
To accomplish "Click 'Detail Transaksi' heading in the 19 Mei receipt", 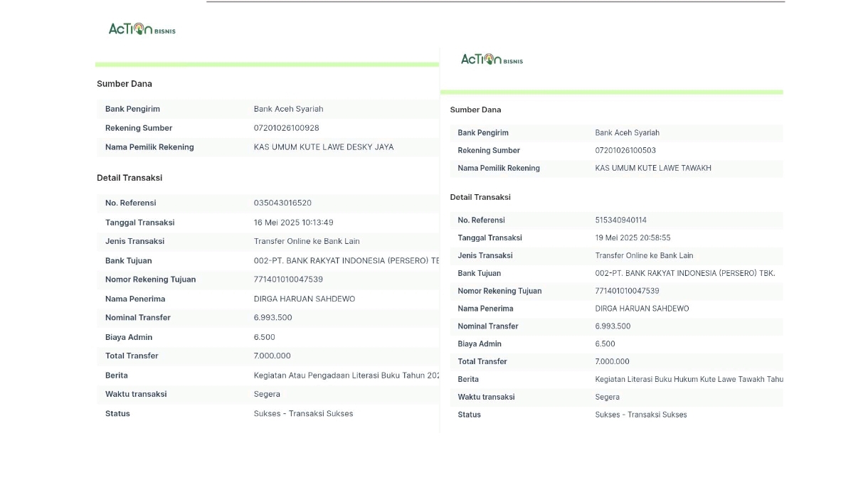I will 480,198.
